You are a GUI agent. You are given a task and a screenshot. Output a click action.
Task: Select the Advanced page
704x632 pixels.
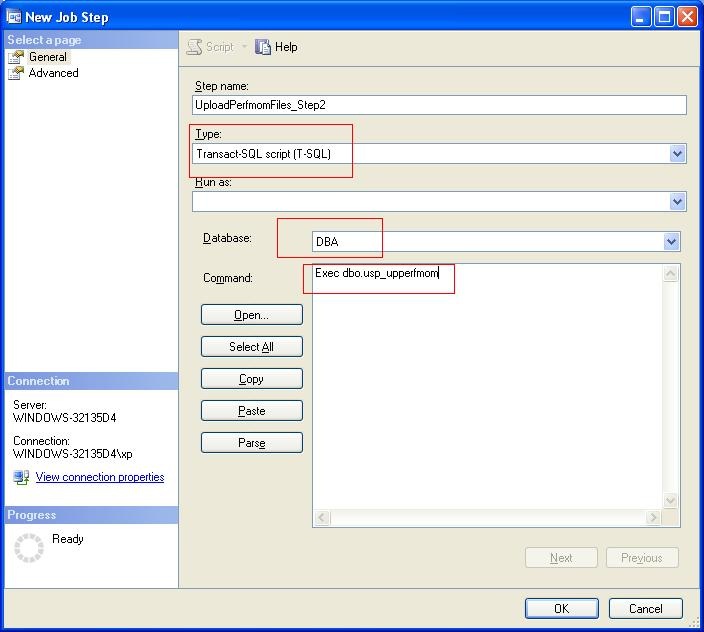(53, 73)
